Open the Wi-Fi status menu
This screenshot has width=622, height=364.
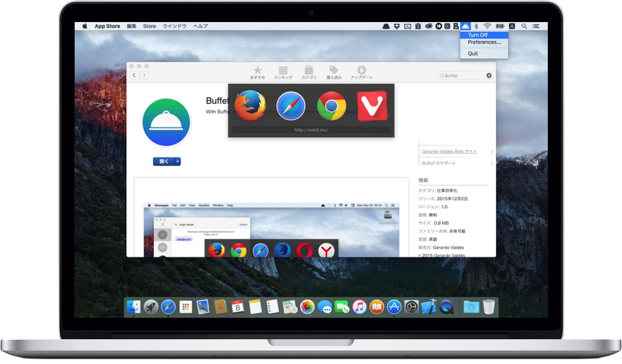click(488, 26)
